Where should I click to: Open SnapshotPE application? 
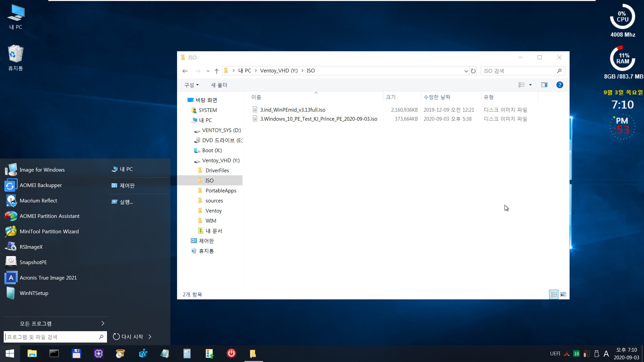click(33, 262)
